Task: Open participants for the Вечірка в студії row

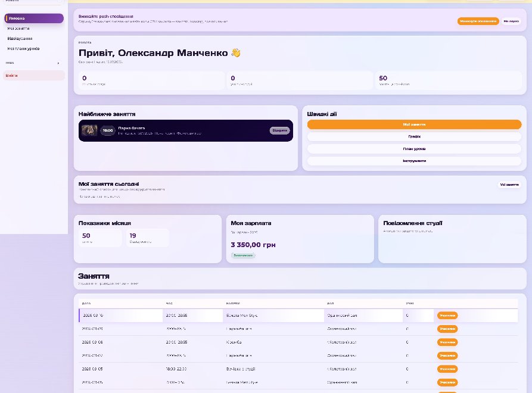Action: pyautogui.click(x=447, y=369)
